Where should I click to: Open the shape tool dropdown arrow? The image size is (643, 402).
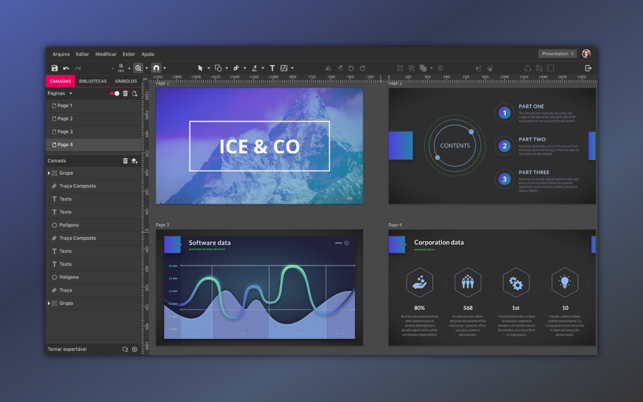coord(226,68)
